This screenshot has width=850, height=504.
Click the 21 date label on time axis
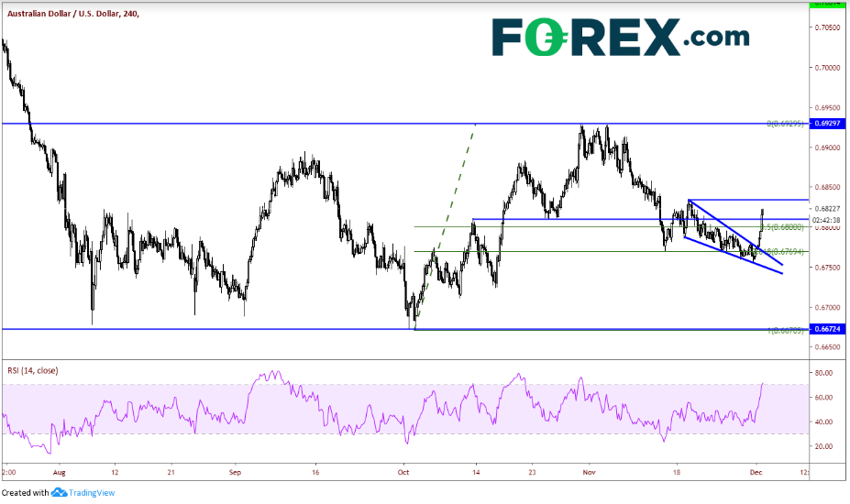[x=171, y=473]
